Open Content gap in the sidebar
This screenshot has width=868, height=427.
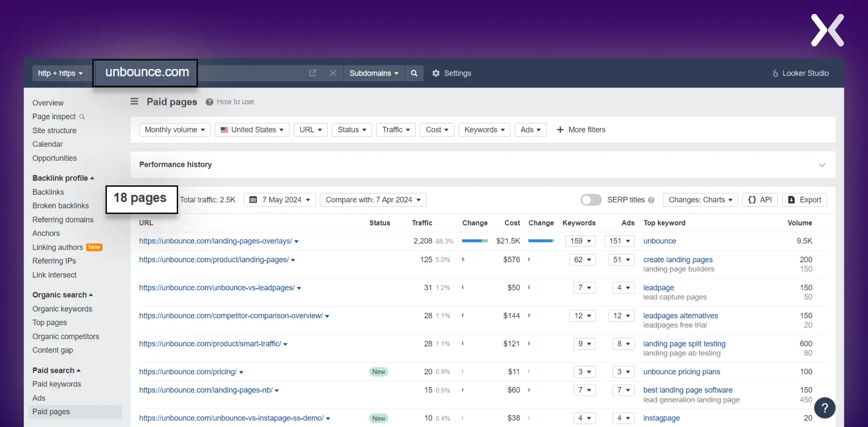52,350
